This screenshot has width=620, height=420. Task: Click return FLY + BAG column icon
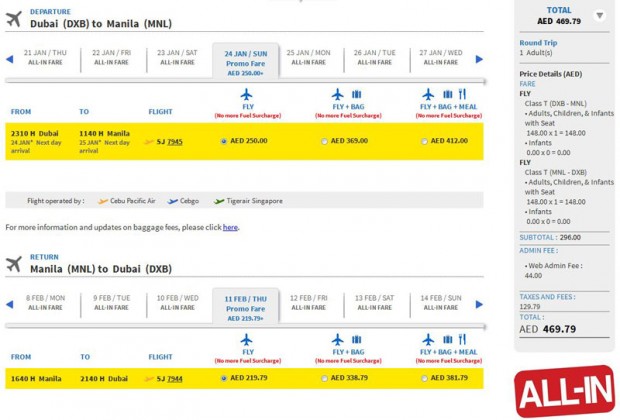[347, 340]
